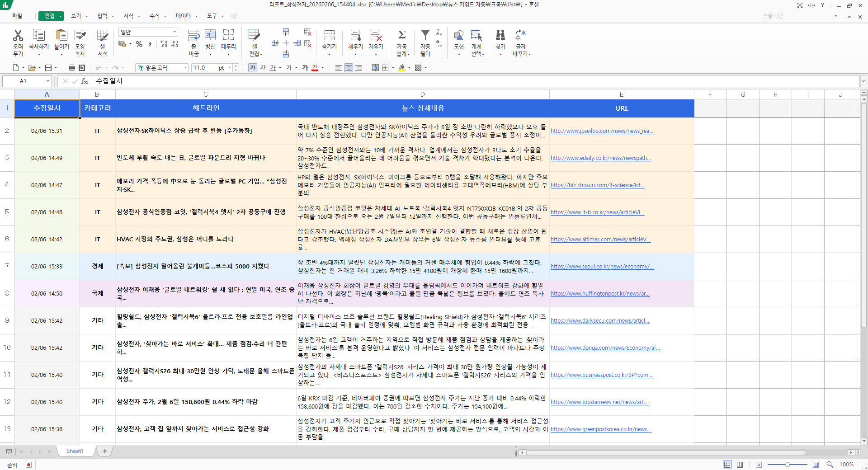Screen dimensions: 868x470
Task: Open the 편집 ribbon tab
Action: (51, 16)
